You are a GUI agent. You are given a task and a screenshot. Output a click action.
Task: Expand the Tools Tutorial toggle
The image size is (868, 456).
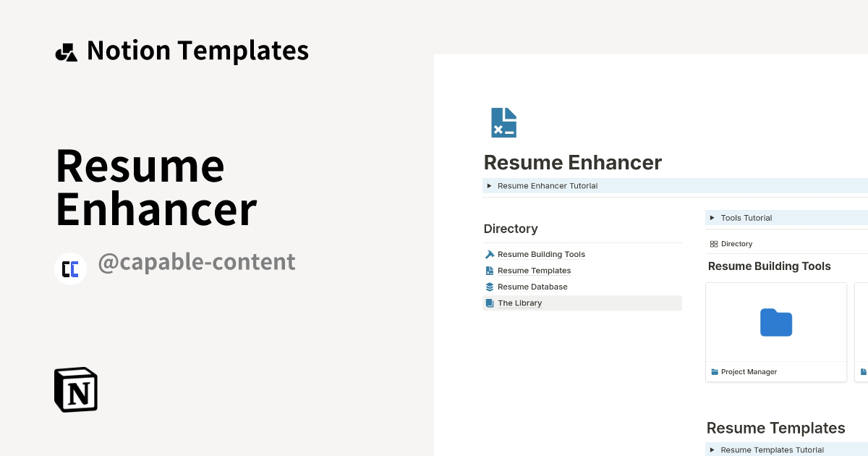click(712, 218)
